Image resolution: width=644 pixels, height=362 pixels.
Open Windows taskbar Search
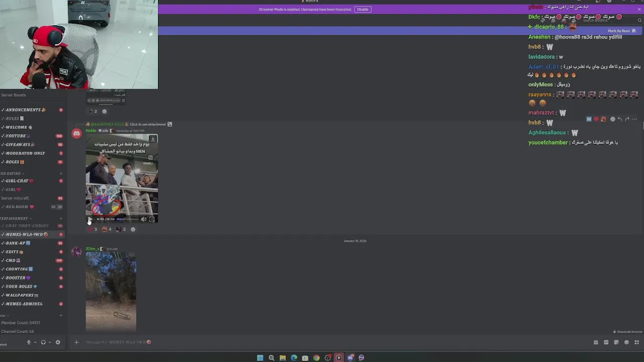[271, 357]
